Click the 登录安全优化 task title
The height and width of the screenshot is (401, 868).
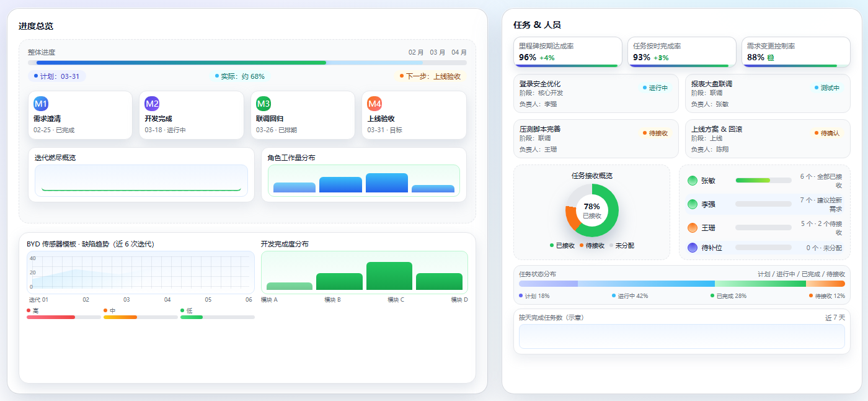pos(540,84)
